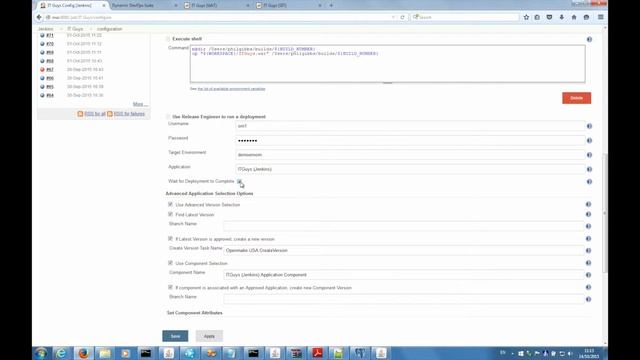Open build #64 link
Viewport: 640px width, 360px height.
pyautogui.click(x=50, y=95)
